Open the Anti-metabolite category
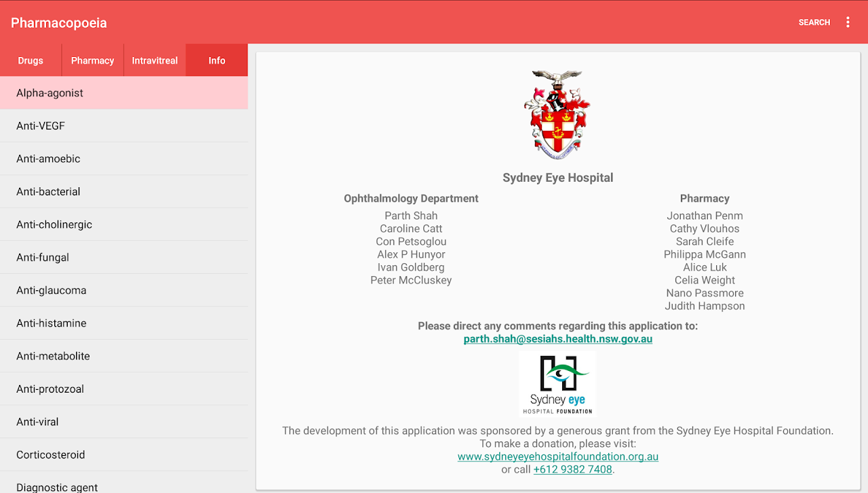 click(123, 356)
